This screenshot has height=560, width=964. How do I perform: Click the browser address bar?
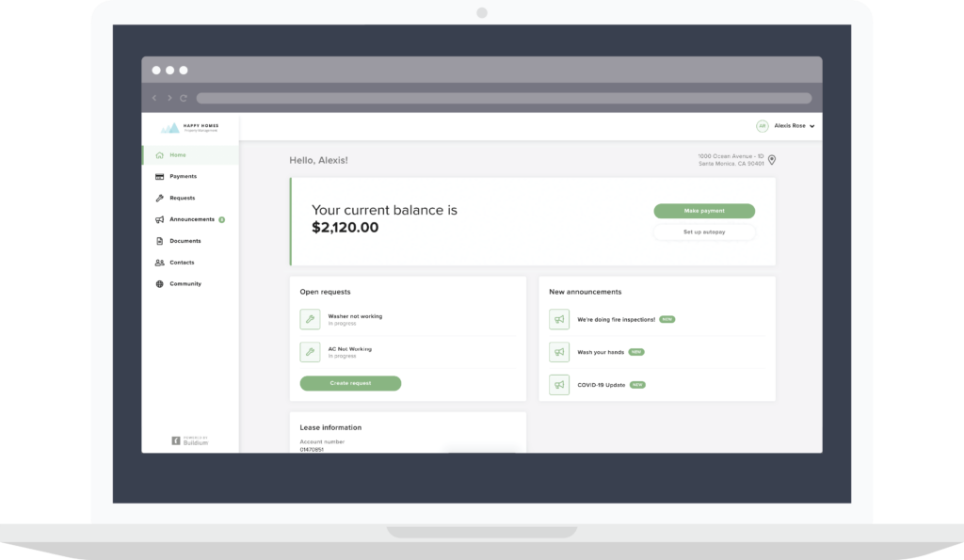pyautogui.click(x=504, y=98)
